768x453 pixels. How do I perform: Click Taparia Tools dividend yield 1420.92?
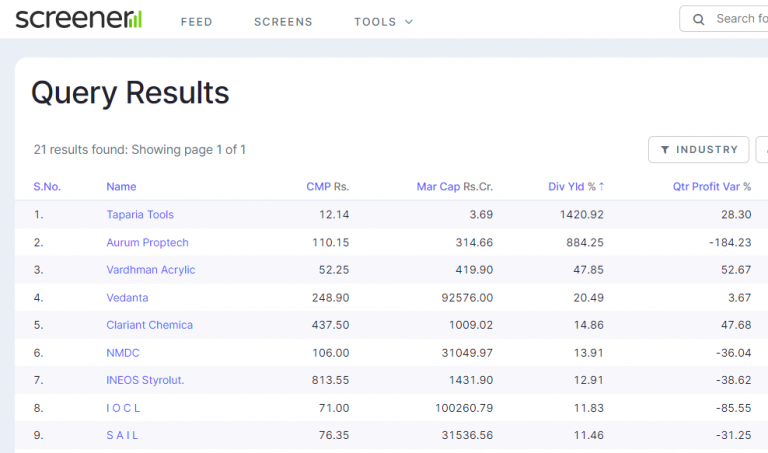(x=581, y=215)
